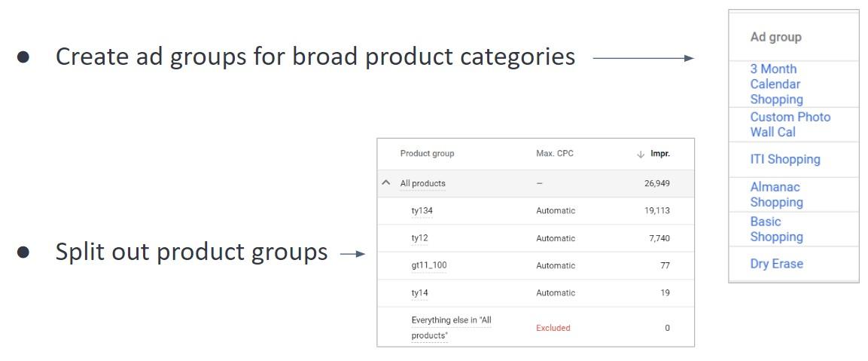The height and width of the screenshot is (361, 868).
Task: Click the Basic Shopping ad group
Action: coord(776,229)
